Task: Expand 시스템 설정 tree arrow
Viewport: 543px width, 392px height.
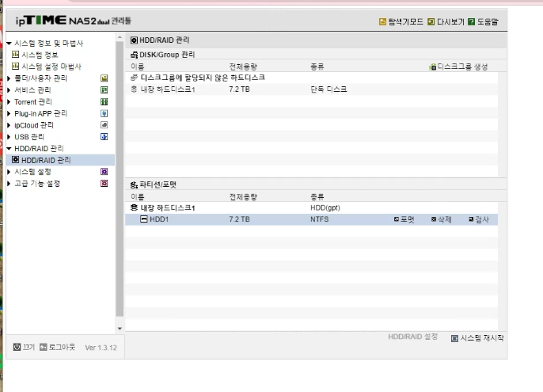Action: point(9,172)
